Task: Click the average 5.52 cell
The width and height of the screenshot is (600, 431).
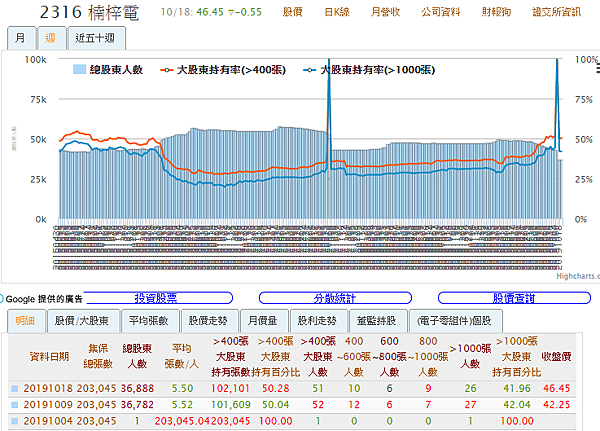Action: 182,405
